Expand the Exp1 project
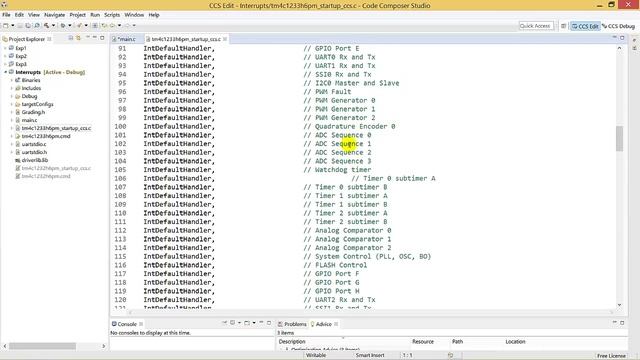Screen dimensions: 640x360 pos(5,48)
